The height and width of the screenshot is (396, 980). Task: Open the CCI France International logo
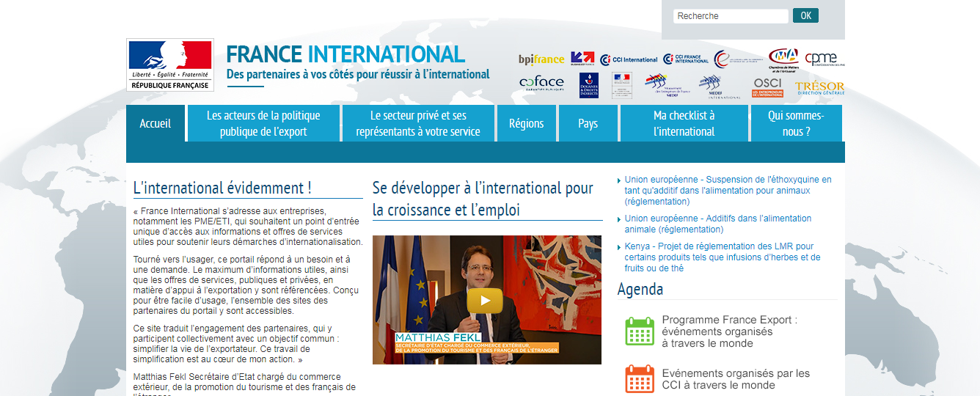click(686, 59)
